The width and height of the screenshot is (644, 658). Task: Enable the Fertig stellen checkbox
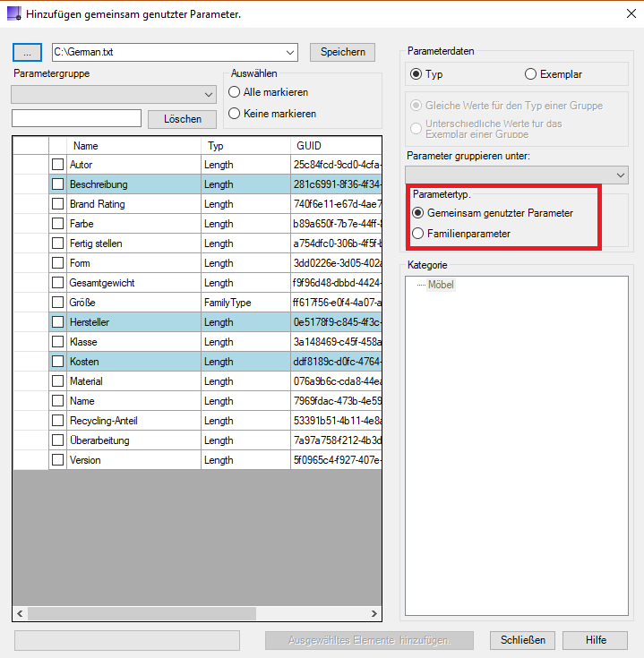pos(58,244)
